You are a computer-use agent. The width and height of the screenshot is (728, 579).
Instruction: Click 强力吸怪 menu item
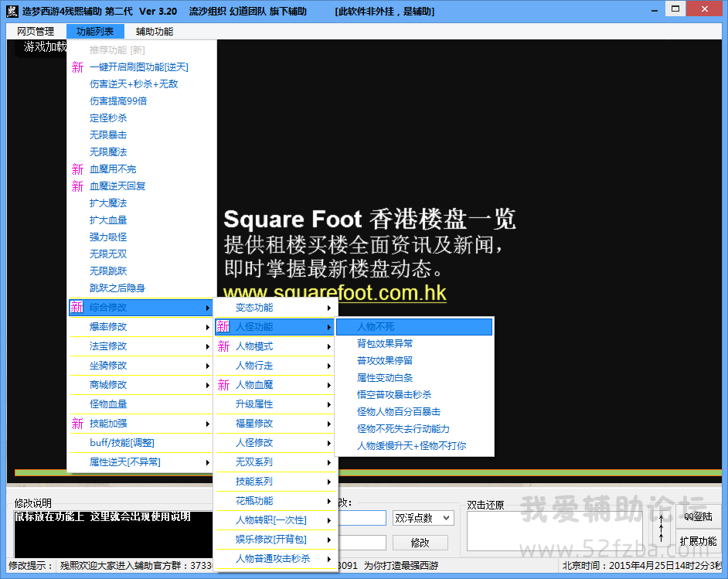tap(141, 237)
